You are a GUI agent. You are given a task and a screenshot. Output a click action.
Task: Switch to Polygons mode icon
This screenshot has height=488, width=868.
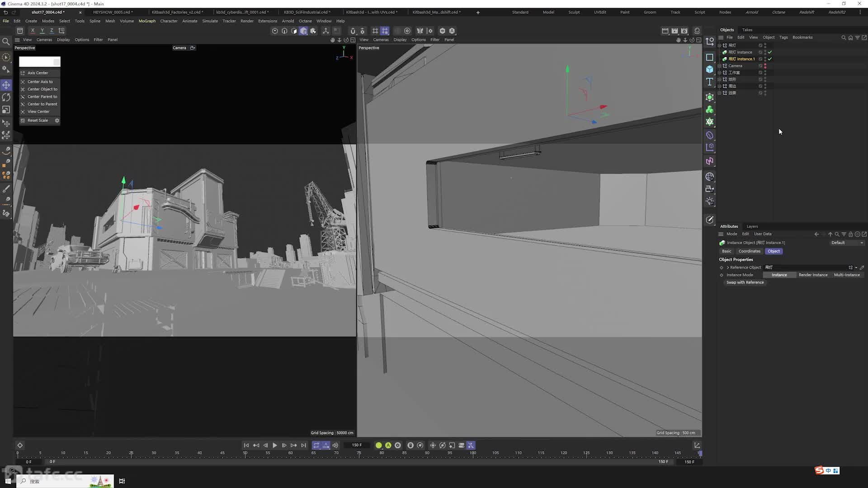[x=294, y=31]
